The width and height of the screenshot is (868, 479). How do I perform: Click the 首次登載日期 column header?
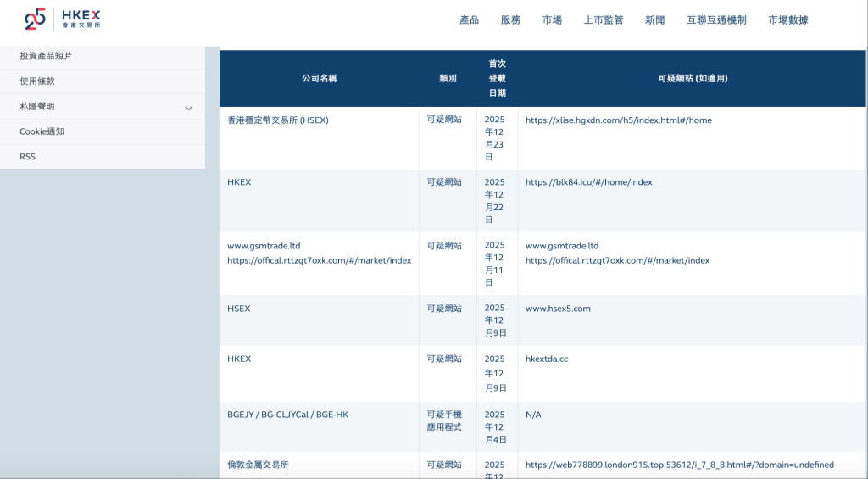click(x=497, y=78)
